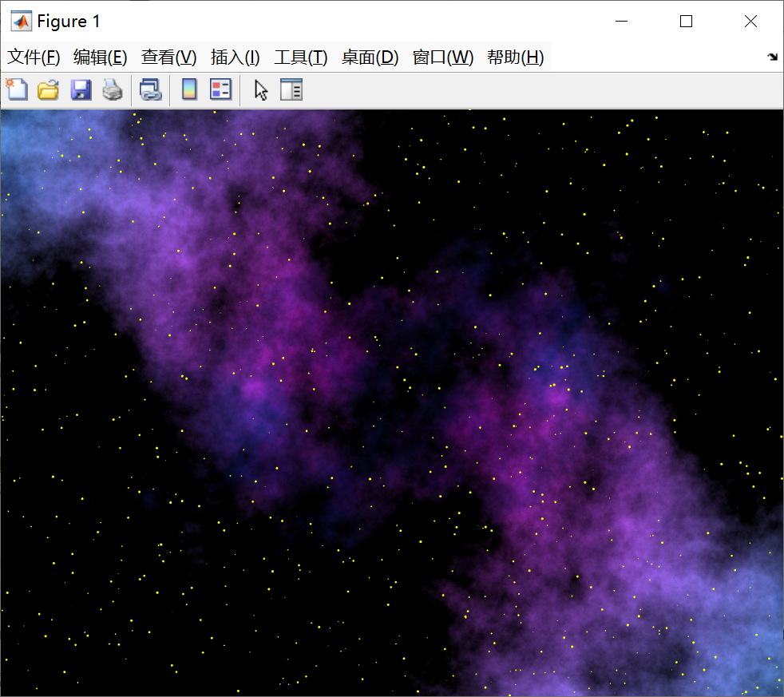Screen dimensions: 784x697
Task: Open the 文件(F) menu
Action: (34, 57)
